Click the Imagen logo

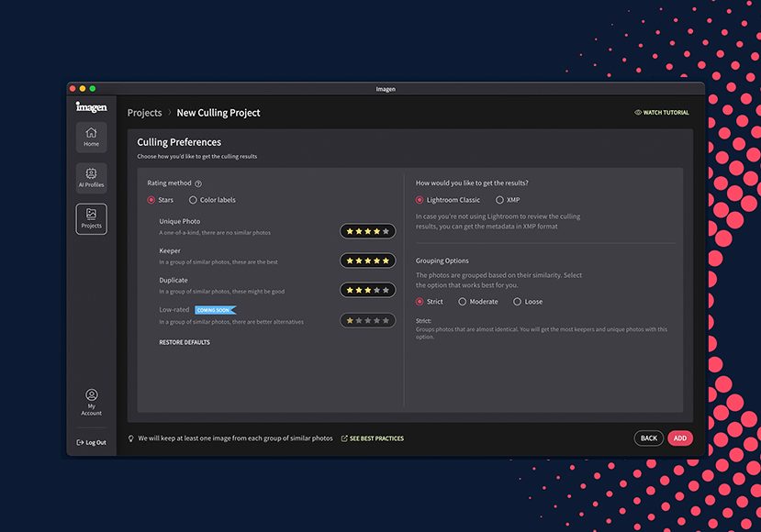pyautogui.click(x=91, y=106)
